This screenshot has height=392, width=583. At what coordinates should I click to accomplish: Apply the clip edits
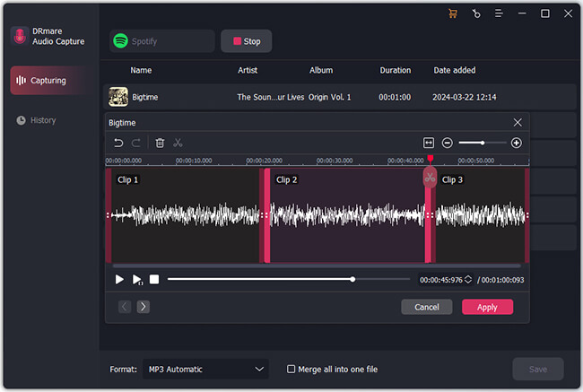click(x=487, y=307)
